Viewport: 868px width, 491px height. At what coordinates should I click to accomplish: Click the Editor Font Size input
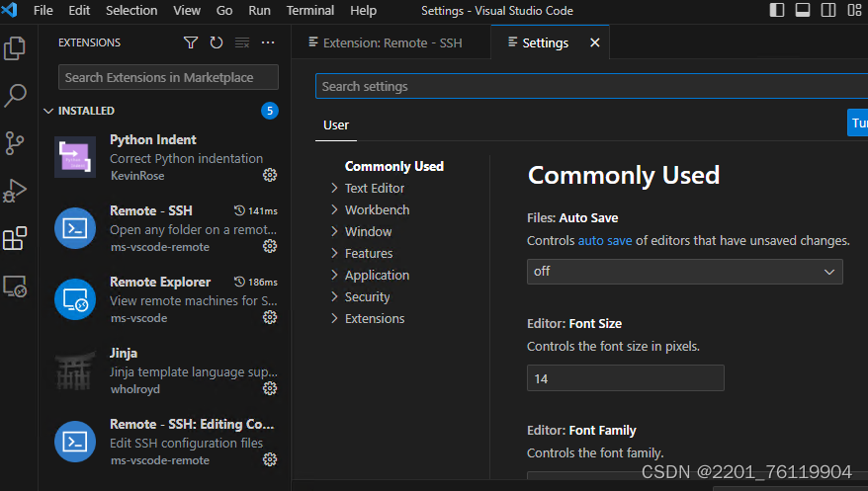tap(626, 378)
